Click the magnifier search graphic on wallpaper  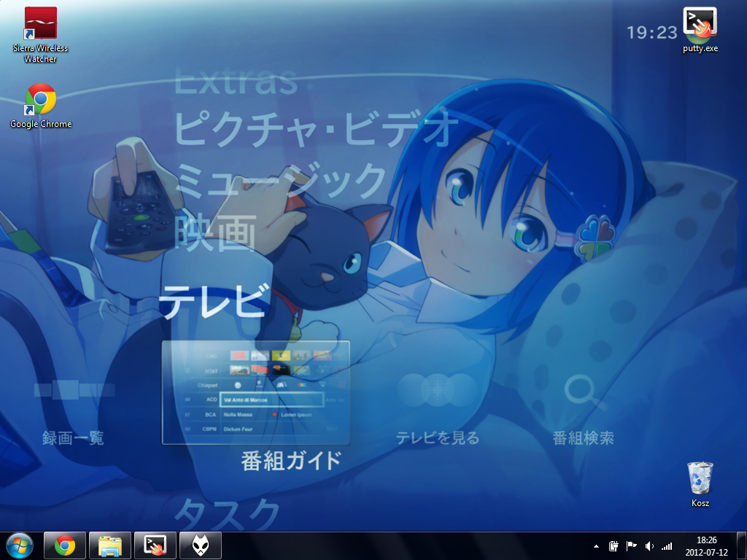(x=583, y=392)
